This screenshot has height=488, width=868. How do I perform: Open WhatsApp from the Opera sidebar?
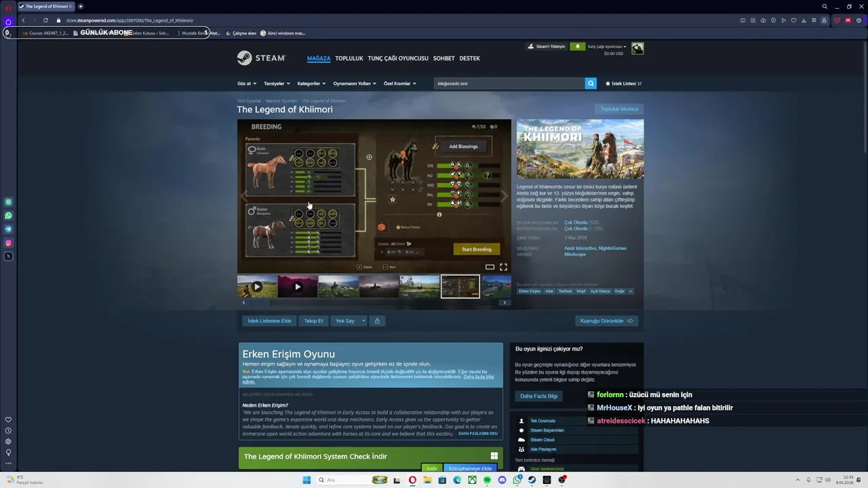coord(8,216)
